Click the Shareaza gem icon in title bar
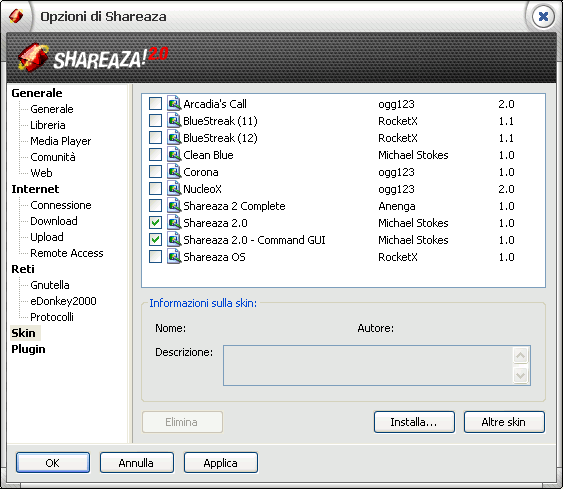563x489 pixels. tap(16, 16)
